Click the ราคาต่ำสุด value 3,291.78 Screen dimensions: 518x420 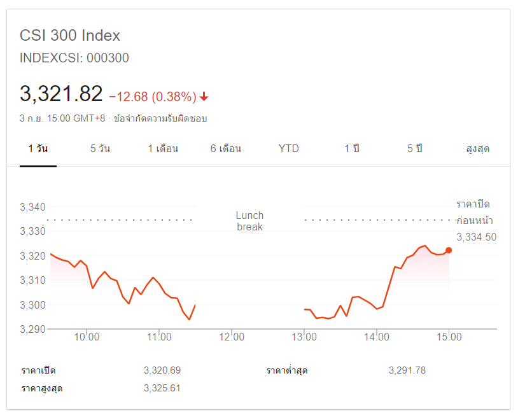(x=407, y=370)
